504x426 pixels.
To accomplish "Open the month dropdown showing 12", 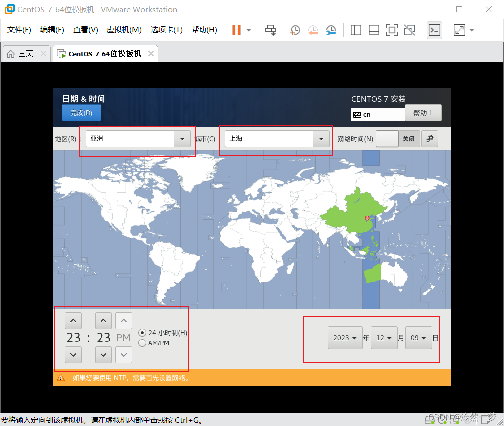I will click(x=384, y=338).
